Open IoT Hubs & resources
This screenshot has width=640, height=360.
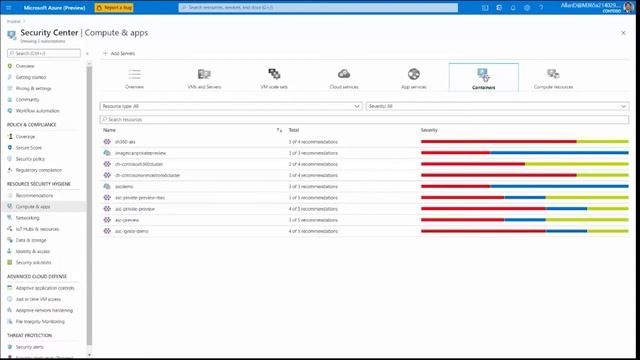coord(37,229)
